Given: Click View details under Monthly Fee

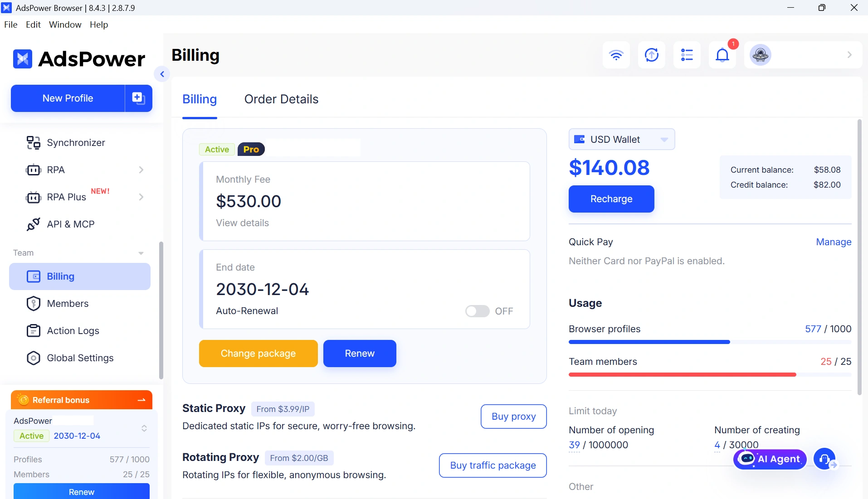Looking at the screenshot, I should coord(242,223).
